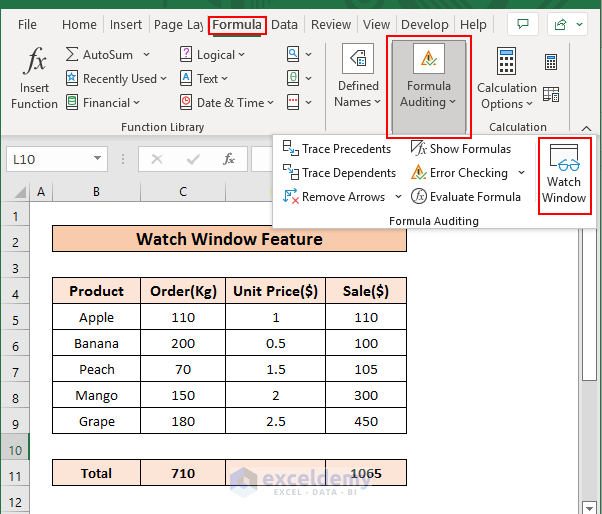Switch to the Page Layout tab
The height and width of the screenshot is (514, 602).
179,25
